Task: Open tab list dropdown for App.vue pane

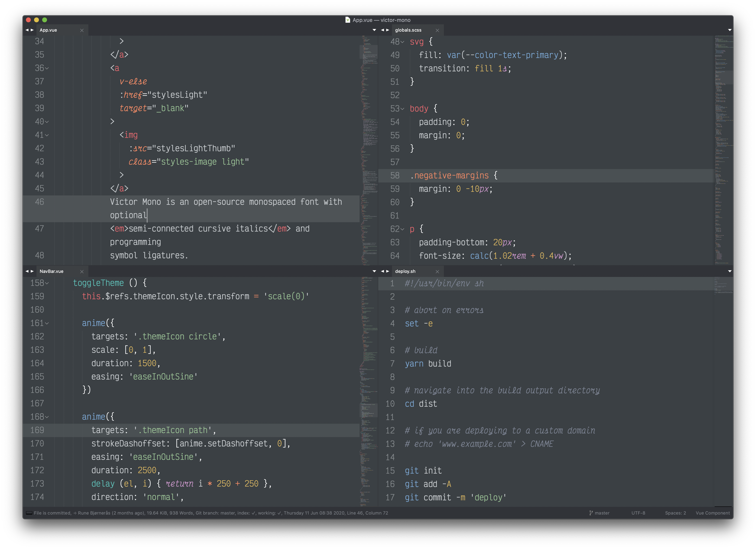Action: (374, 30)
